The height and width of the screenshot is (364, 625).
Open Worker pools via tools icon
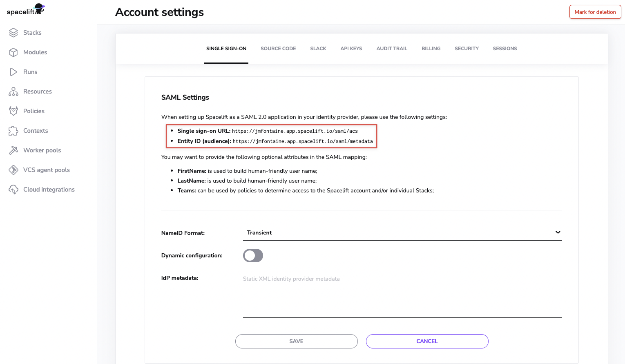click(13, 150)
